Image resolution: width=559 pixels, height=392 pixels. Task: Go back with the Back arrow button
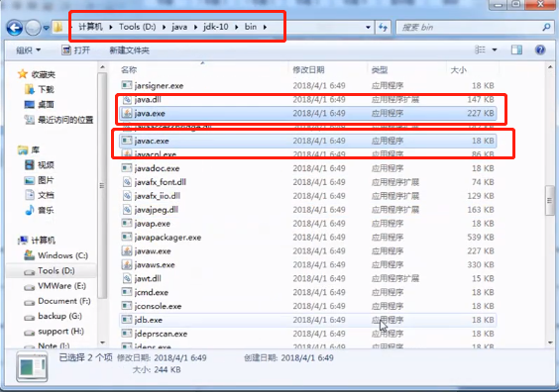coord(15,28)
